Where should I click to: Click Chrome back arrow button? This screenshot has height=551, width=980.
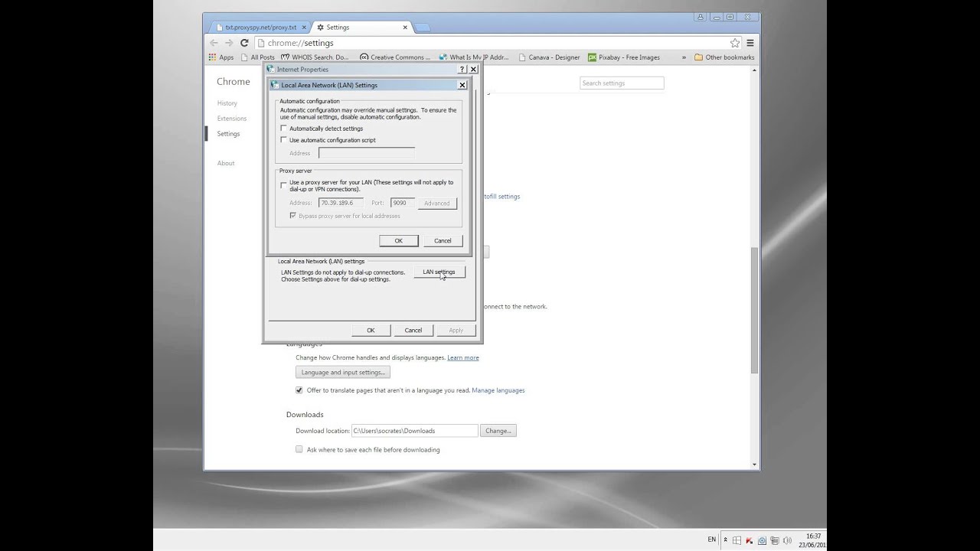click(x=214, y=43)
